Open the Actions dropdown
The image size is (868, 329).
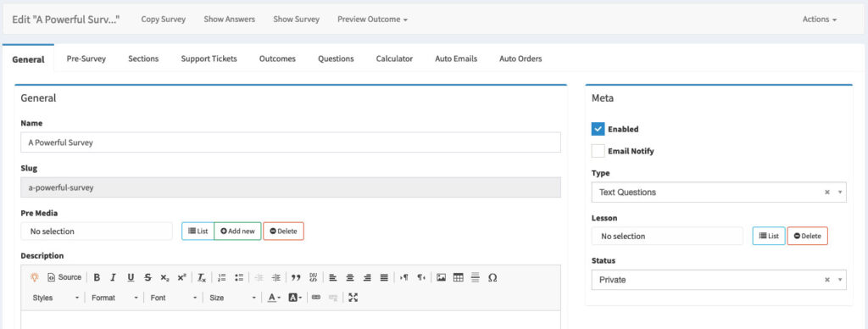pos(820,19)
